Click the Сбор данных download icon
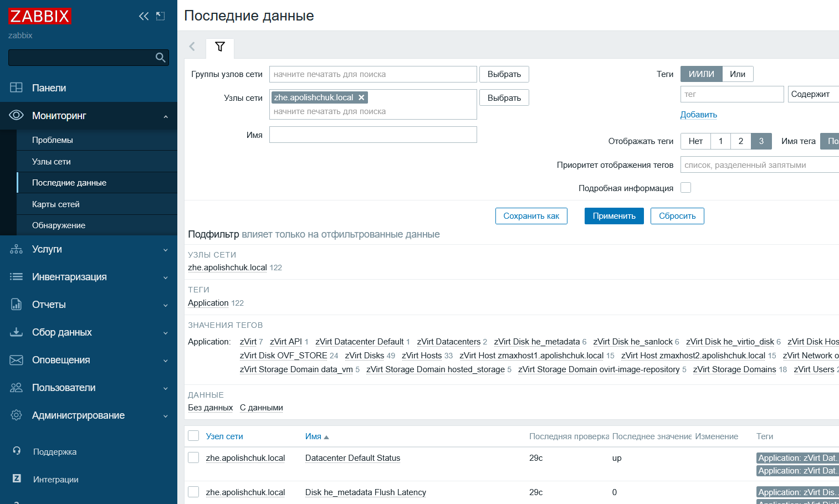The image size is (839, 504). (16, 332)
